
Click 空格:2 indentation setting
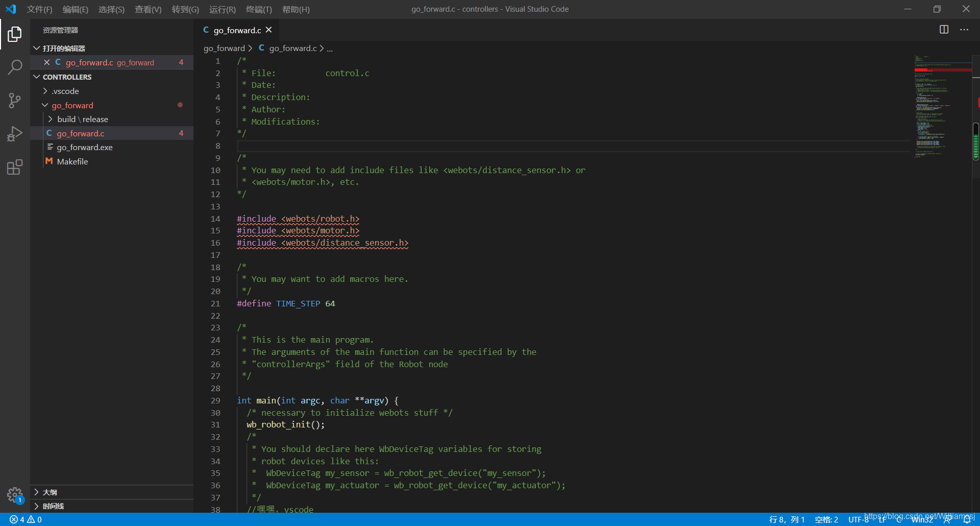826,519
